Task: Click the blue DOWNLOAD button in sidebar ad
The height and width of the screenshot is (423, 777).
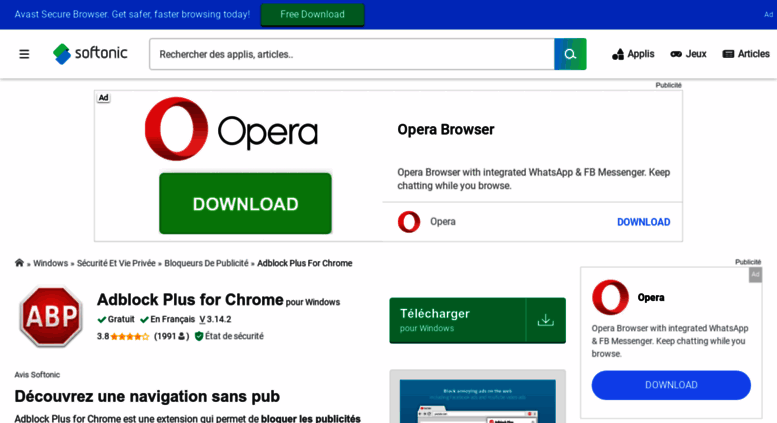Action: pyautogui.click(x=671, y=385)
